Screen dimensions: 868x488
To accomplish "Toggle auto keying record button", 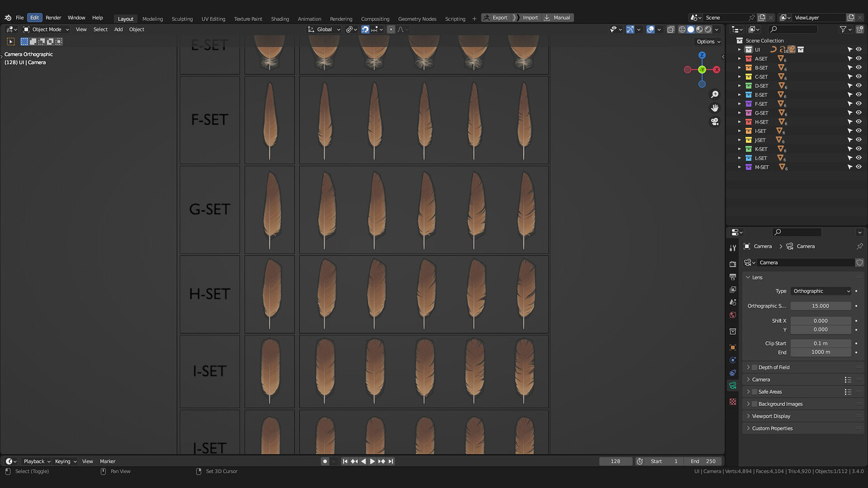I will point(325,461).
